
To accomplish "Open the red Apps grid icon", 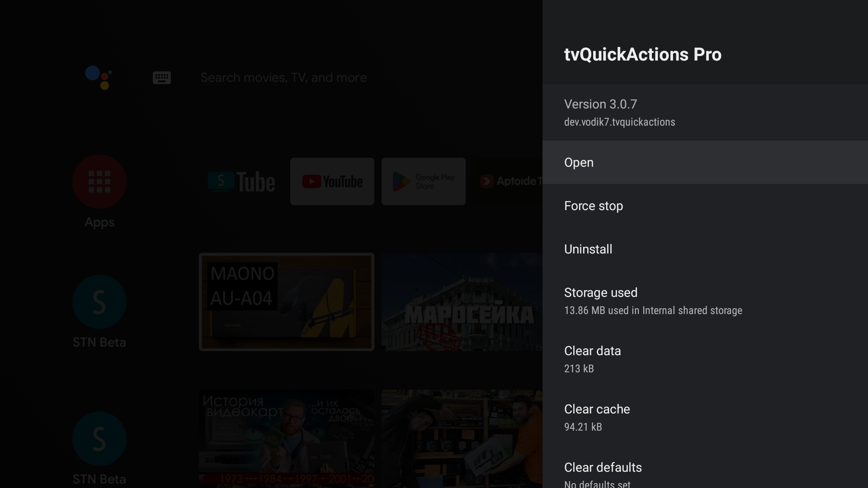I will (x=99, y=182).
